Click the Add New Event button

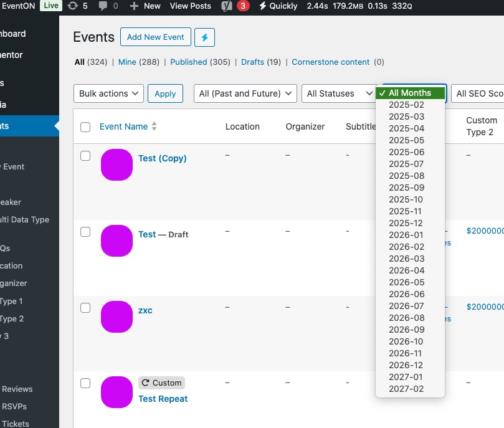tap(155, 37)
